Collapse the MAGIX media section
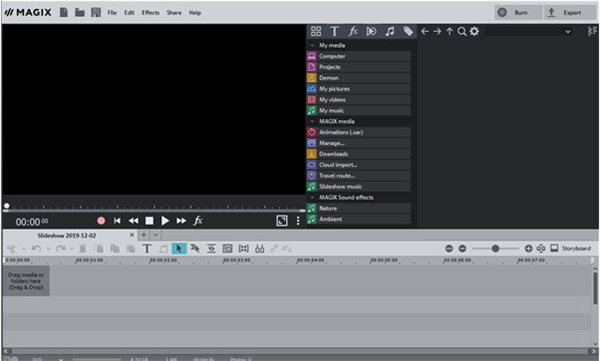The image size is (600, 361). point(312,121)
